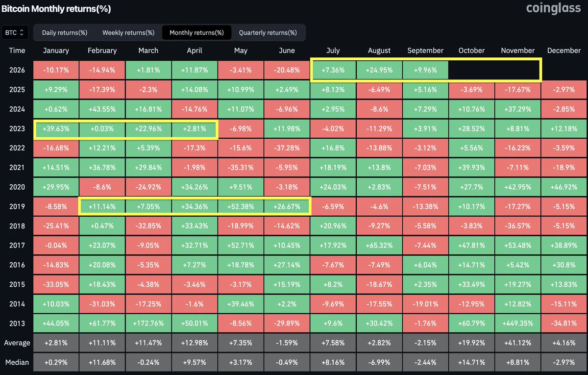The image size is (588, 375).
Task: Click the +43.55% cell for February 2024
Action: click(x=102, y=109)
